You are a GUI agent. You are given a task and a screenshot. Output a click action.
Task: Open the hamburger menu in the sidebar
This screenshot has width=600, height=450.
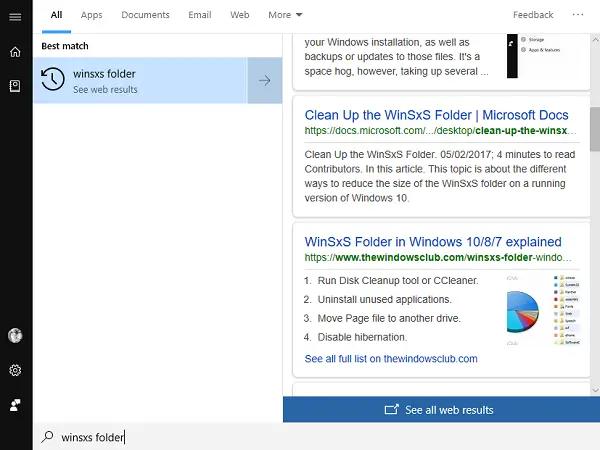(x=15, y=17)
